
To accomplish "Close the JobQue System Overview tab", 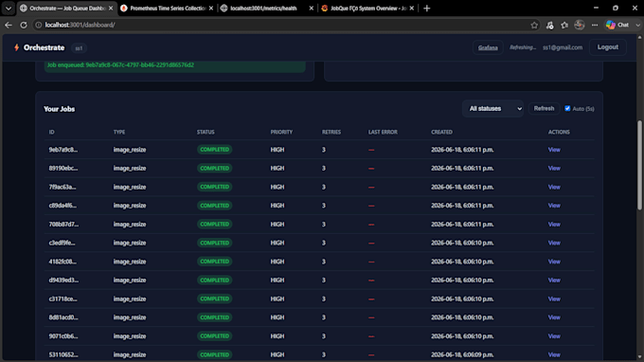I will tap(412, 9).
